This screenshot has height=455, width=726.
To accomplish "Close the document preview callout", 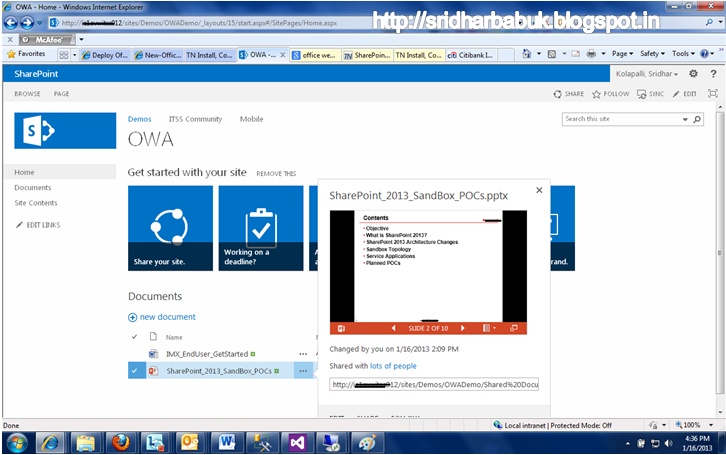I will pos(539,190).
